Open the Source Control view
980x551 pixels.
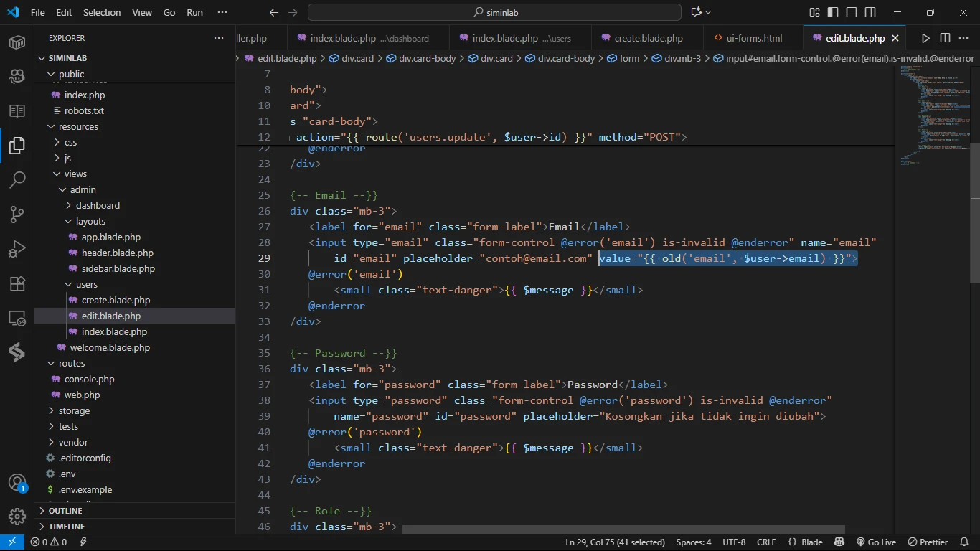pos(17,214)
